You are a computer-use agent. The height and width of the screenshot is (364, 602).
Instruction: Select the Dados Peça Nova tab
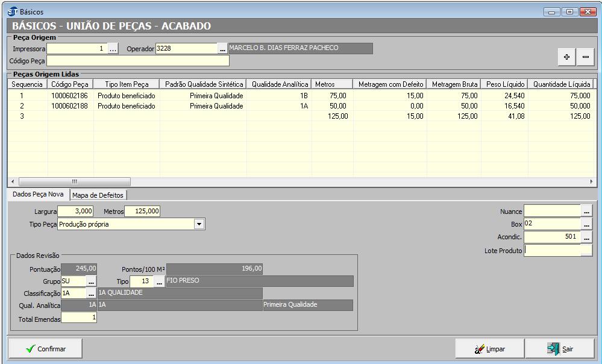point(38,195)
